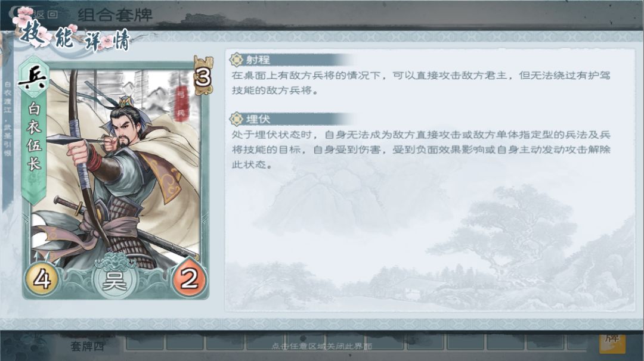Click the red health value 2 orb
Screen dimensions: 644x361
pos(190,279)
